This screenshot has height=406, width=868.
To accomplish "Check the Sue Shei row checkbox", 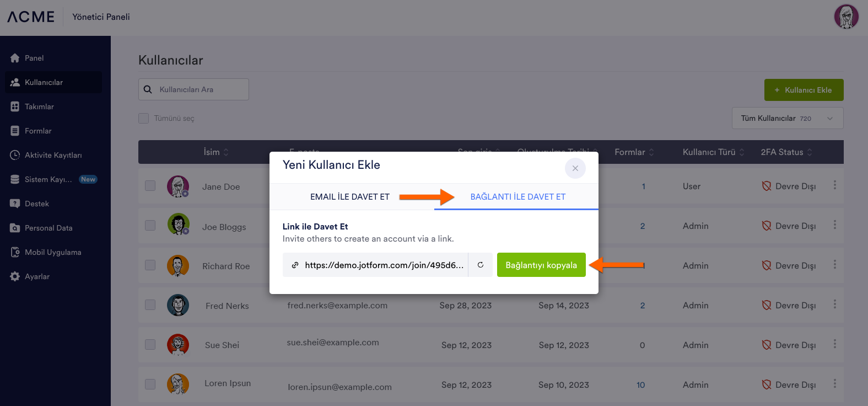I will pyautogui.click(x=150, y=344).
